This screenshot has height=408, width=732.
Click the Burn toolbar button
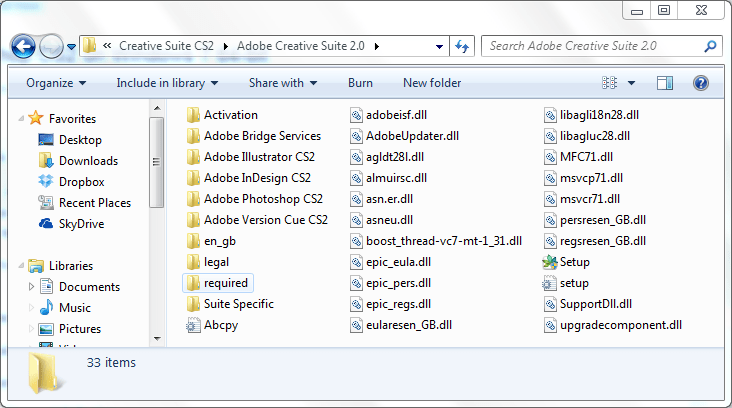(360, 83)
